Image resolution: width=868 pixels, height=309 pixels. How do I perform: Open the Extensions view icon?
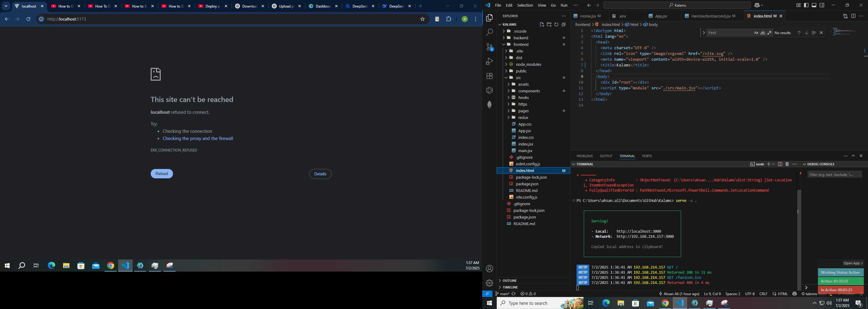[489, 76]
